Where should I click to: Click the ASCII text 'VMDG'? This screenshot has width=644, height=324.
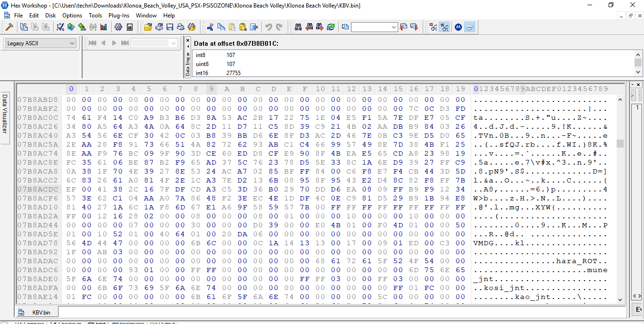[x=484, y=243]
